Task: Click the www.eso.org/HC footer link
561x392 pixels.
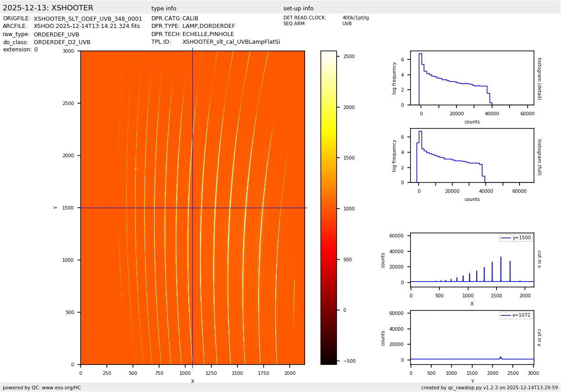Action: 58,387
